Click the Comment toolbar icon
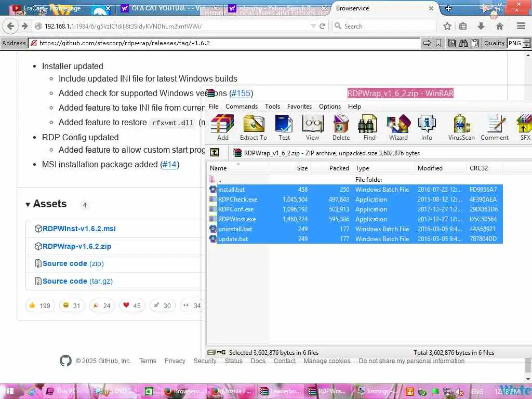The height and width of the screenshot is (399, 532). [x=495, y=127]
